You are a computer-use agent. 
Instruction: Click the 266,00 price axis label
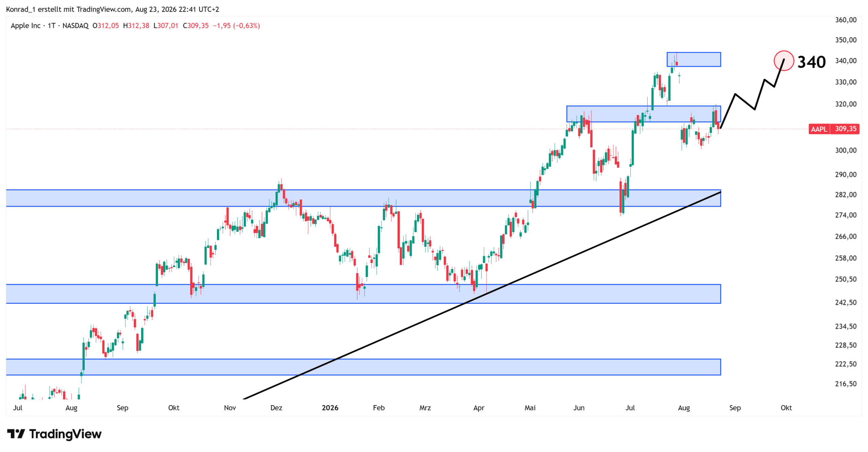(x=846, y=237)
